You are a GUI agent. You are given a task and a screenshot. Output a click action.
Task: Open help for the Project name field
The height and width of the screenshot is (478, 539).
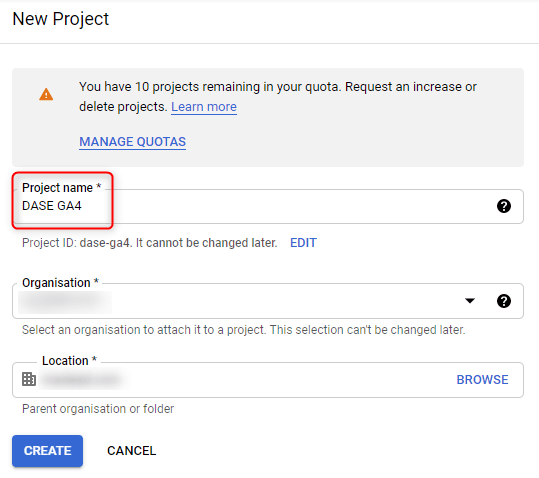pos(504,206)
